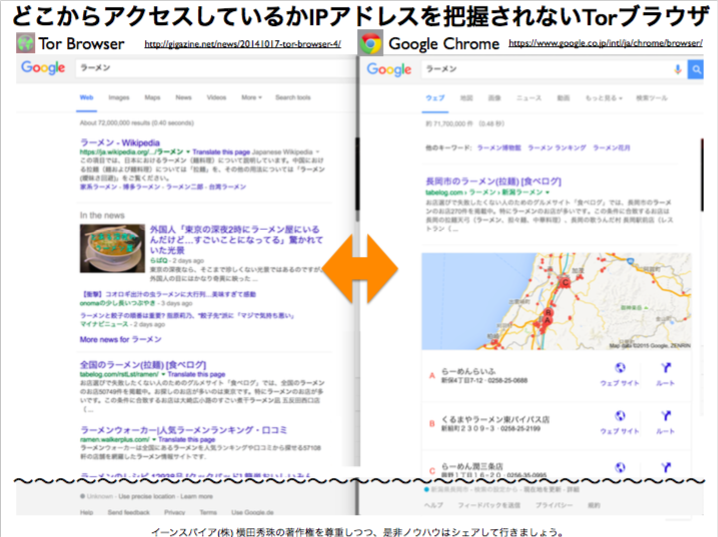Open the ramen bowl news thumbnail
Image resolution: width=718 pixels, height=537 pixels.
(112, 248)
